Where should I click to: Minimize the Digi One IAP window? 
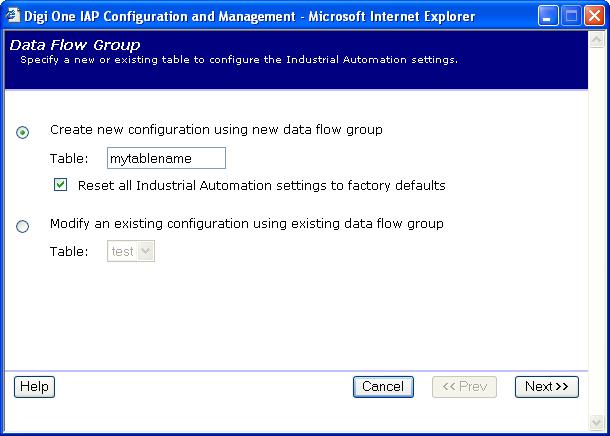coord(548,16)
